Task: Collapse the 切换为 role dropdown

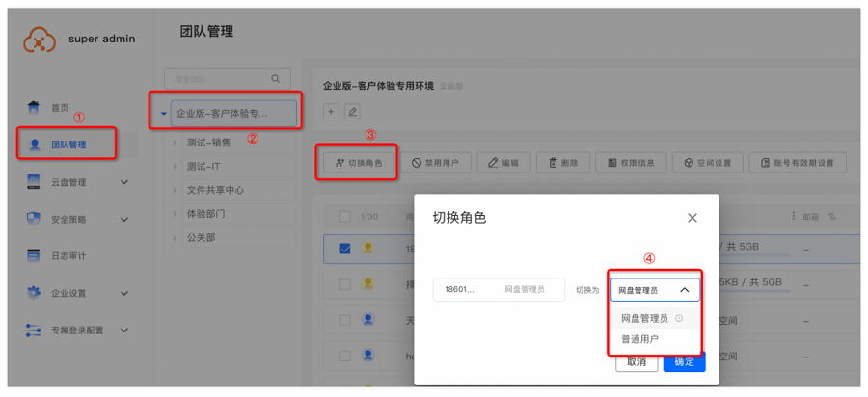Action: pos(684,290)
